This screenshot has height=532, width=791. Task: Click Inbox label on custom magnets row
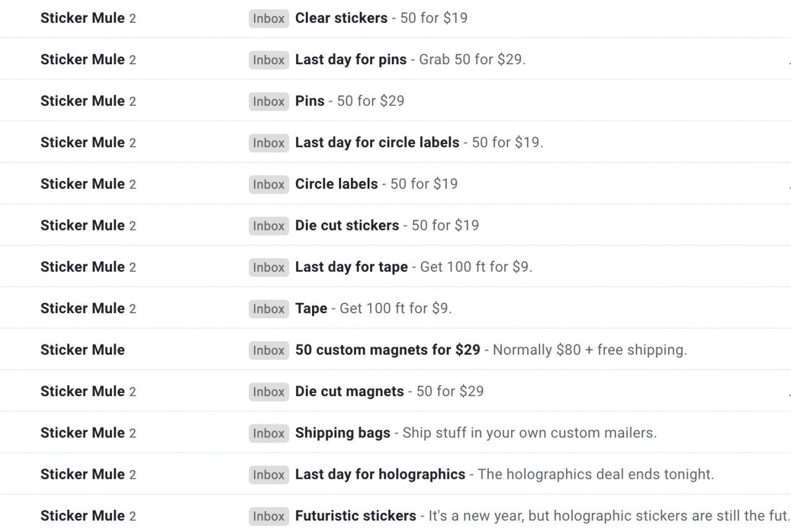tap(269, 350)
